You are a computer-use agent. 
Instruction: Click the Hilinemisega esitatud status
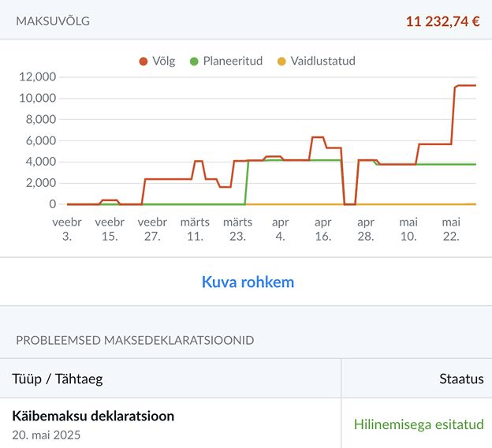[418, 424]
